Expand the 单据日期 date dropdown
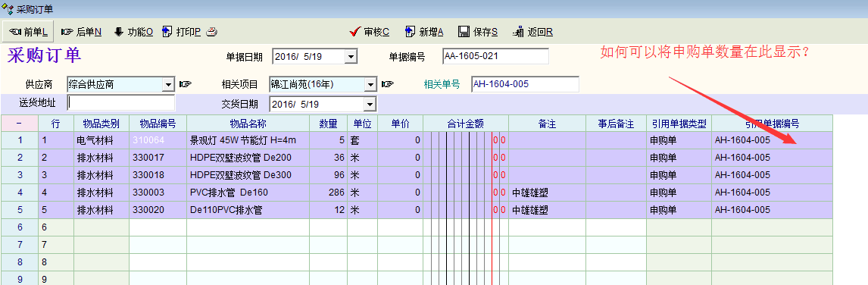 click(x=351, y=57)
